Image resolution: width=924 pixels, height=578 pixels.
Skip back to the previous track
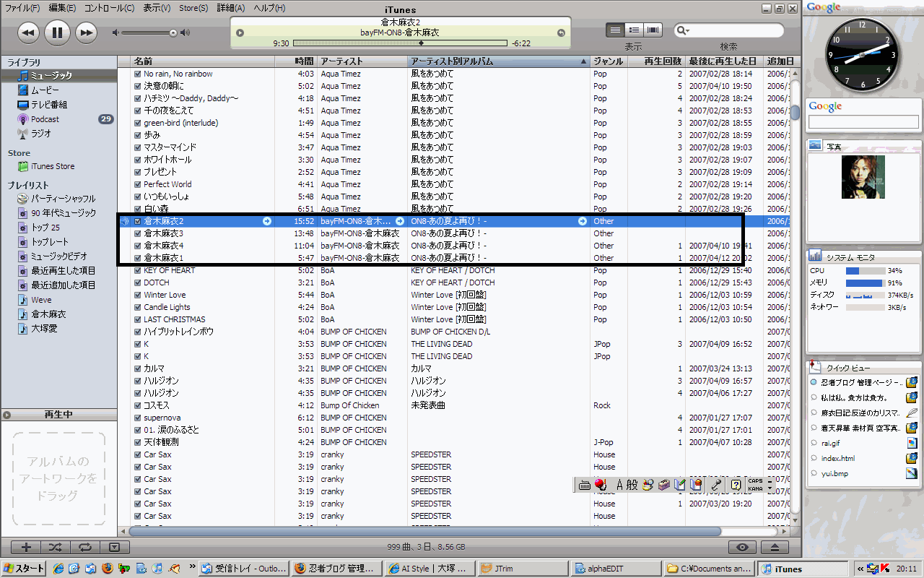28,33
